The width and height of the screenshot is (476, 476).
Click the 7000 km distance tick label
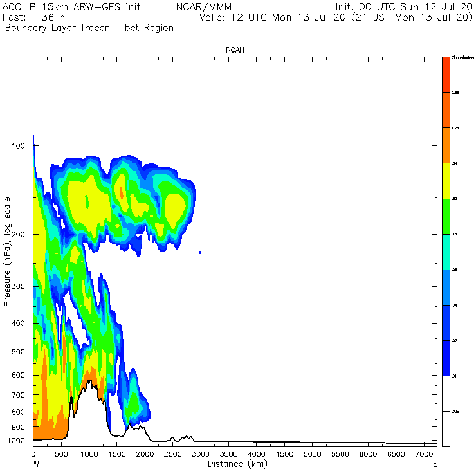pos(424,454)
